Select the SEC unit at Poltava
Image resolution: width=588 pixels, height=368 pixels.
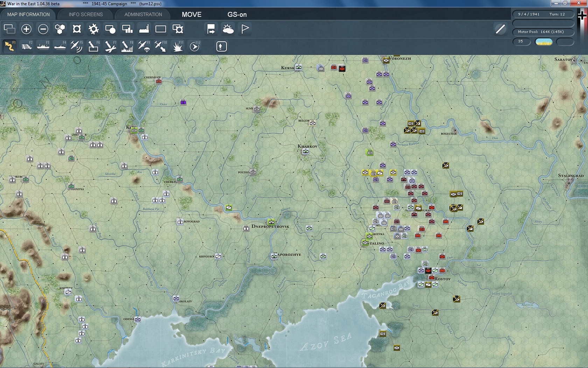[x=253, y=172]
